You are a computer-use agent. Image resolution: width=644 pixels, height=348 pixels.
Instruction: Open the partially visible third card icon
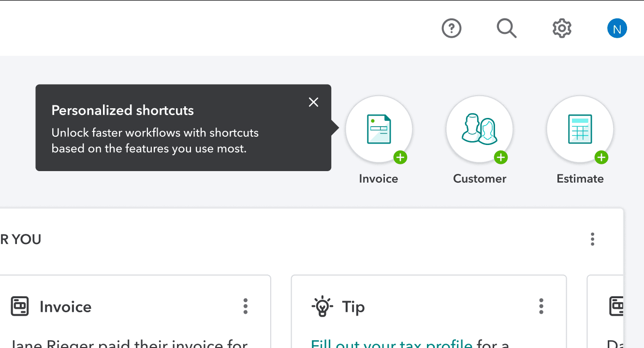click(616, 306)
